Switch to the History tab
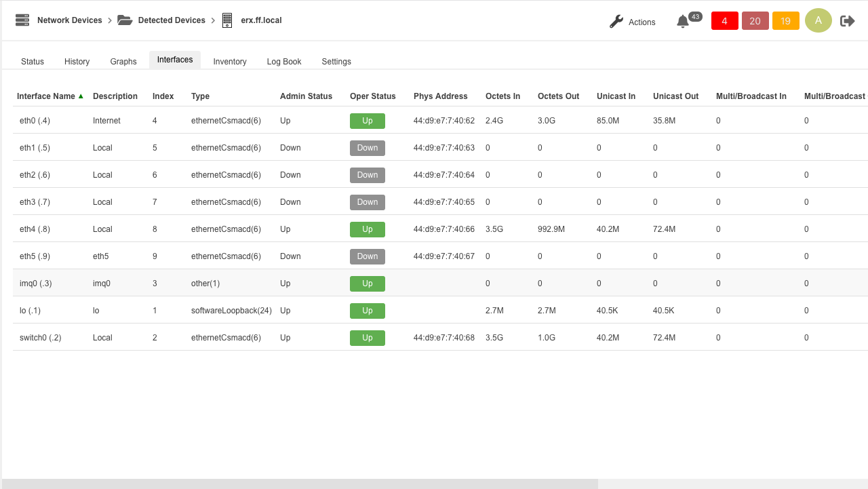The width and height of the screenshot is (868, 489). (x=77, y=62)
